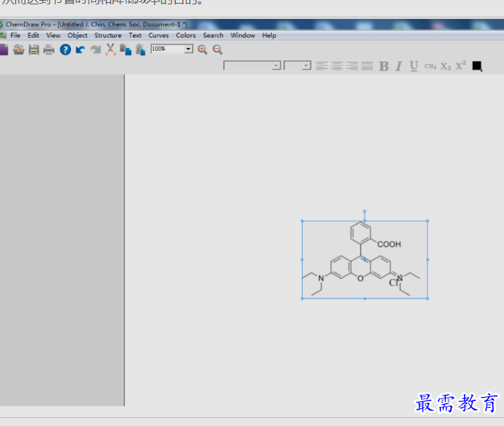
Task: Click the Copy icon
Action: pos(126,49)
